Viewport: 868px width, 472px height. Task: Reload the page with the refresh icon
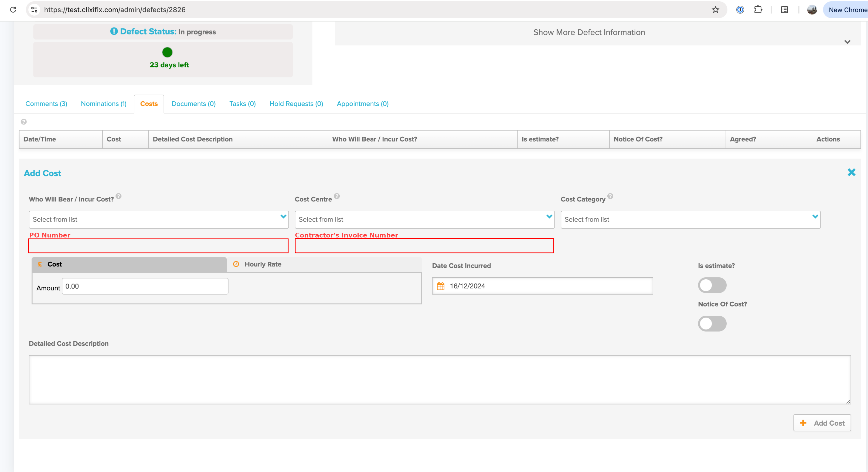tap(13, 10)
